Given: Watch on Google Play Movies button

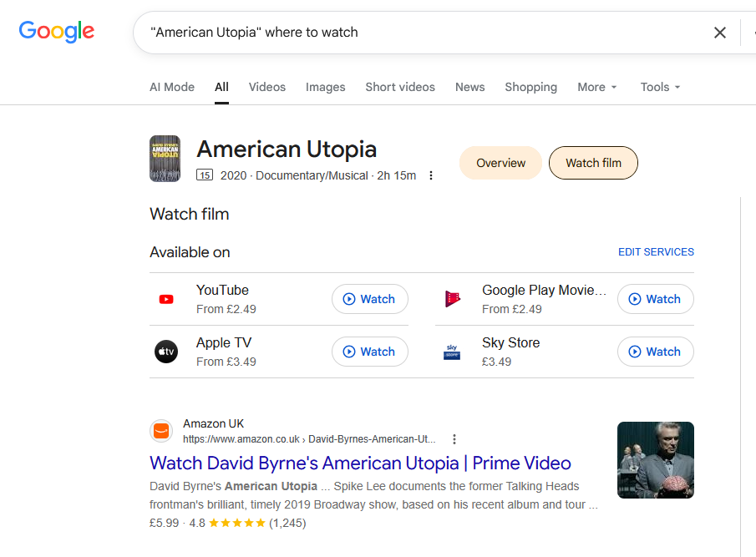Looking at the screenshot, I should [656, 299].
